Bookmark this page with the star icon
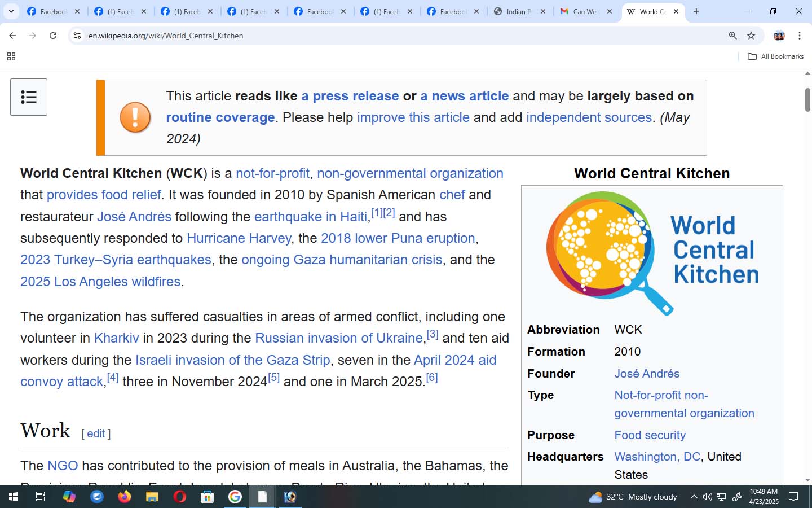 click(x=751, y=36)
